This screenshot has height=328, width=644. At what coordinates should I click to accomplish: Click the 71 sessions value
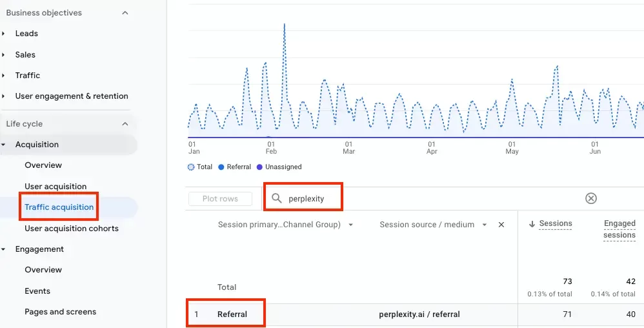pyautogui.click(x=567, y=314)
